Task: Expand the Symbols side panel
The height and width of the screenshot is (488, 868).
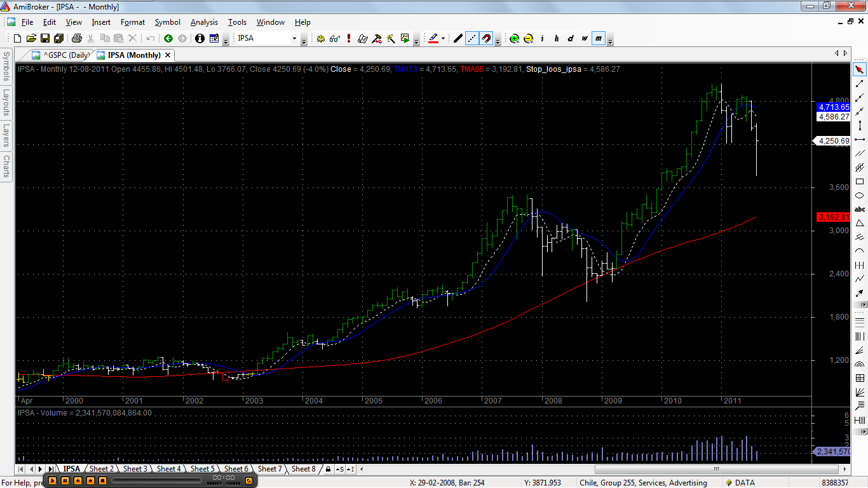Action: click(6, 67)
